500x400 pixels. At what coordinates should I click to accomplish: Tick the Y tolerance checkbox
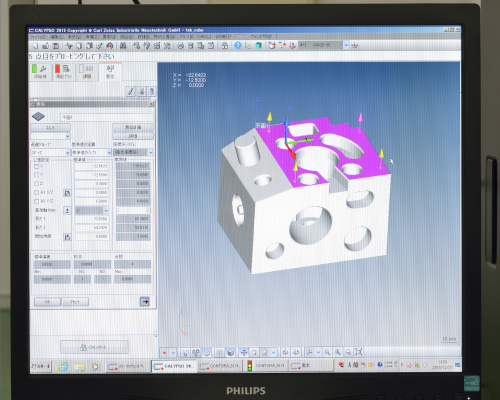point(37,175)
